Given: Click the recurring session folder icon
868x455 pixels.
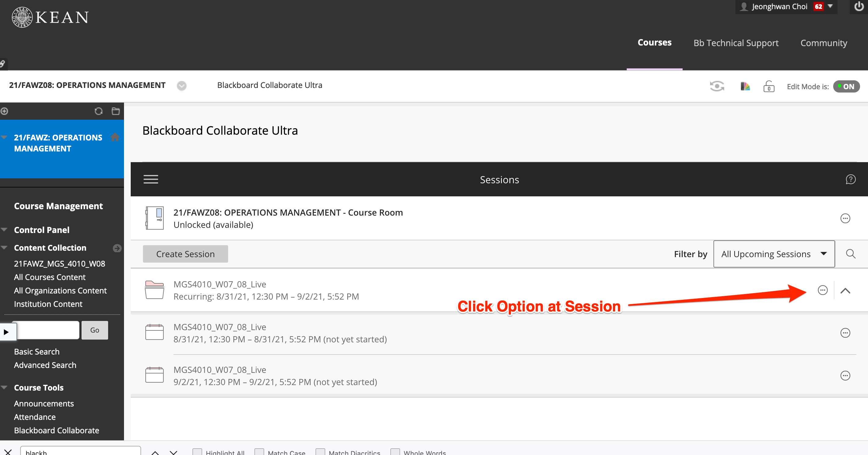Looking at the screenshot, I should tap(155, 290).
